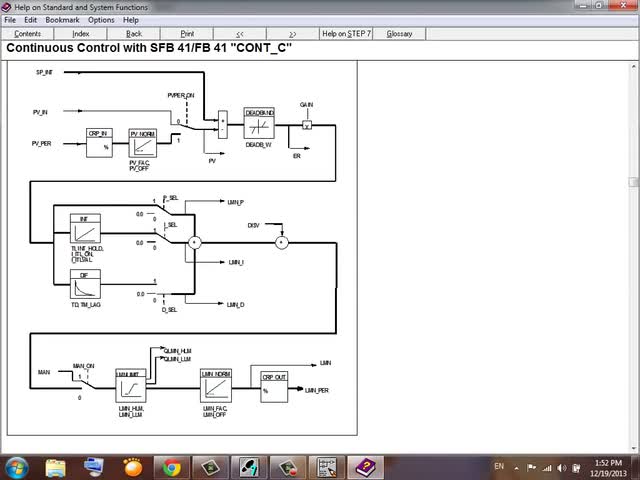Click the volume speaker tray icon

click(562, 468)
